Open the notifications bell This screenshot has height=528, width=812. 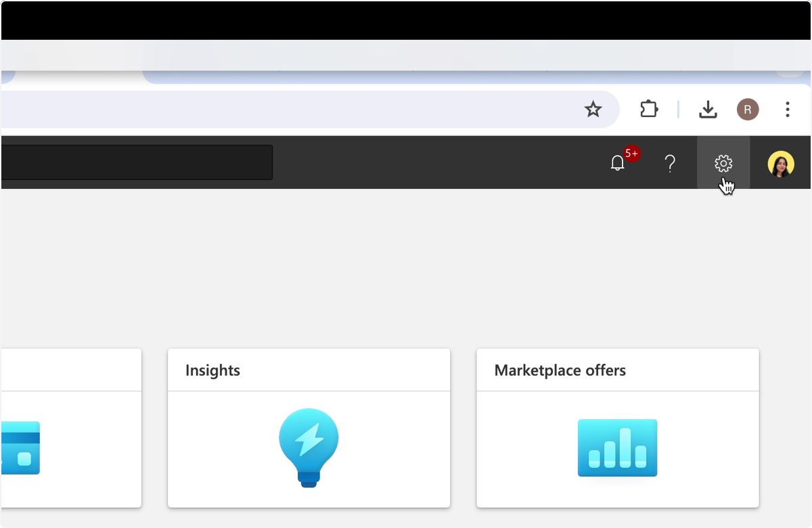click(617, 163)
